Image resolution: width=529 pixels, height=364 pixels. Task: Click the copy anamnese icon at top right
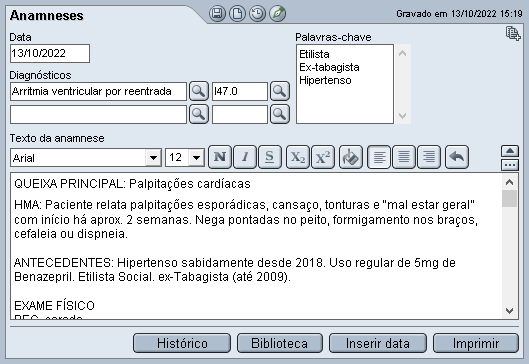pyautogui.click(x=513, y=33)
